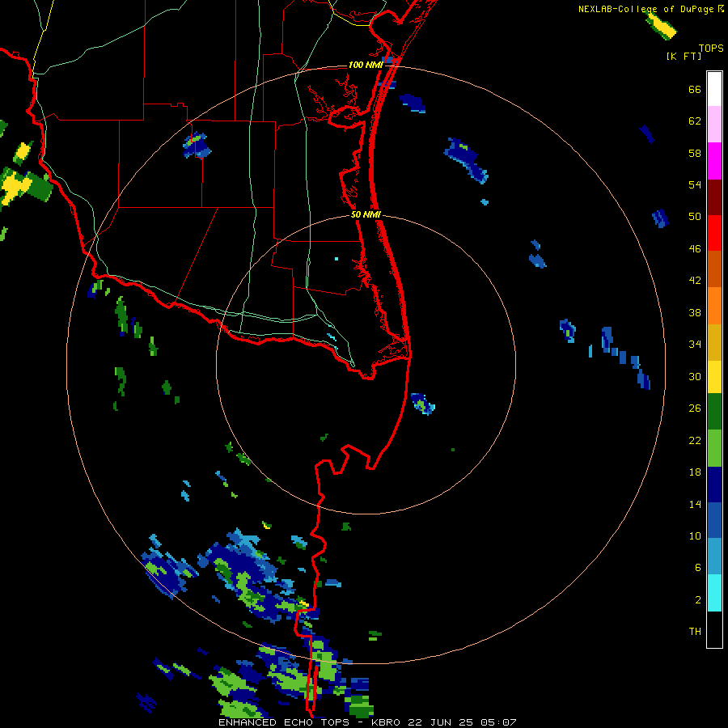Click the black TH legend swatch
This screenshot has height=728, width=728.
tap(714, 629)
